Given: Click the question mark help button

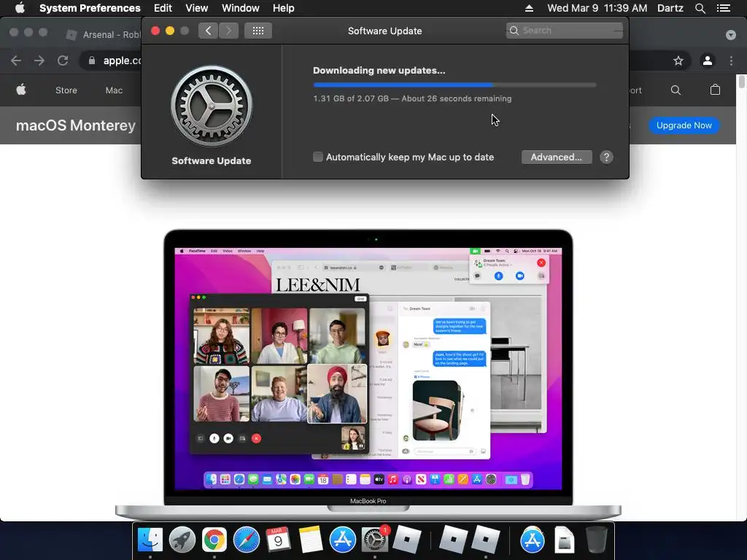Looking at the screenshot, I should click(606, 157).
